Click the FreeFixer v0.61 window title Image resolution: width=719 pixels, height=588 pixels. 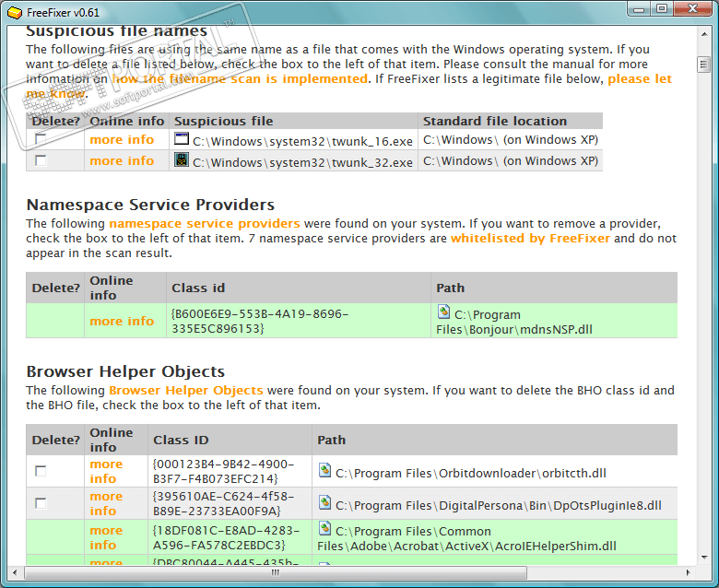tap(63, 12)
